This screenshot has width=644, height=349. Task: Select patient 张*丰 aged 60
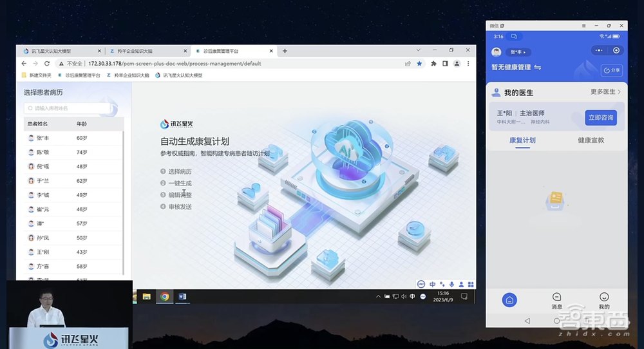click(x=73, y=138)
